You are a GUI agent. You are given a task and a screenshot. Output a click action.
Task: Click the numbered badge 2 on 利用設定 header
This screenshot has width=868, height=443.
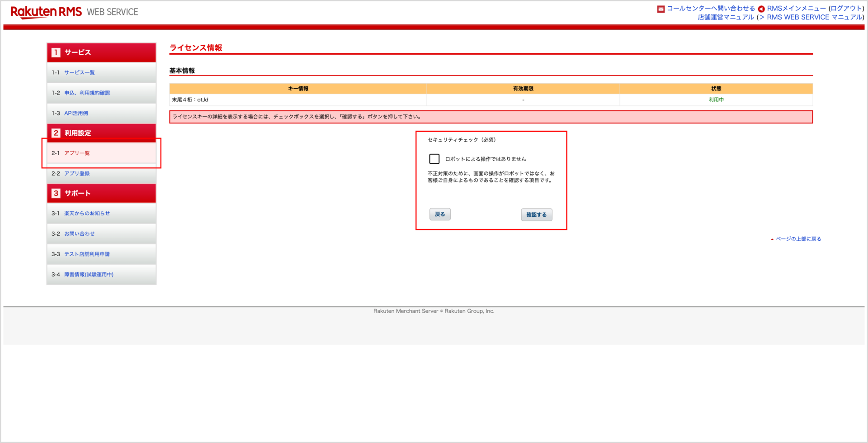click(x=55, y=133)
